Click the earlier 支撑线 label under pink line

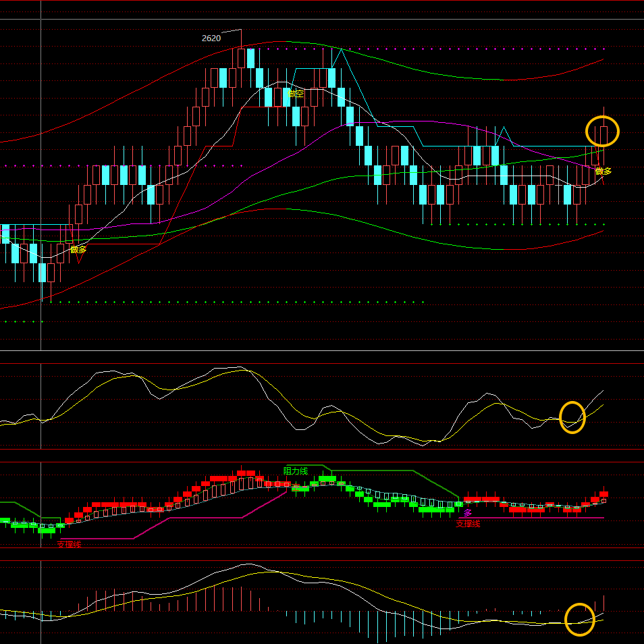click(x=69, y=544)
